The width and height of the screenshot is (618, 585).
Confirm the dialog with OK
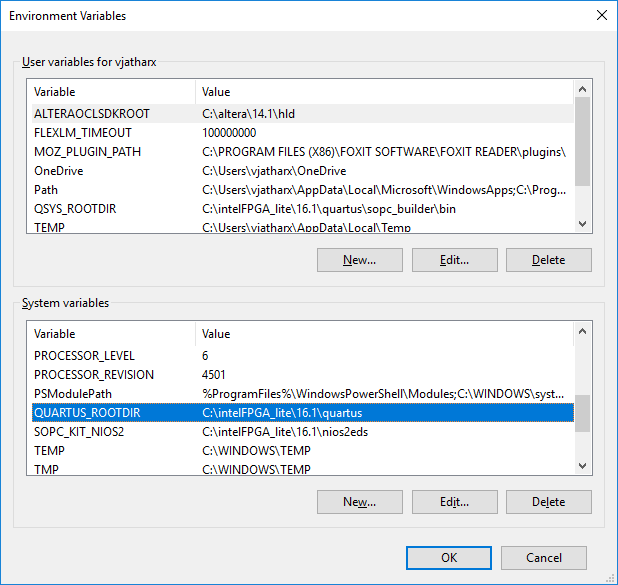pyautogui.click(x=449, y=558)
